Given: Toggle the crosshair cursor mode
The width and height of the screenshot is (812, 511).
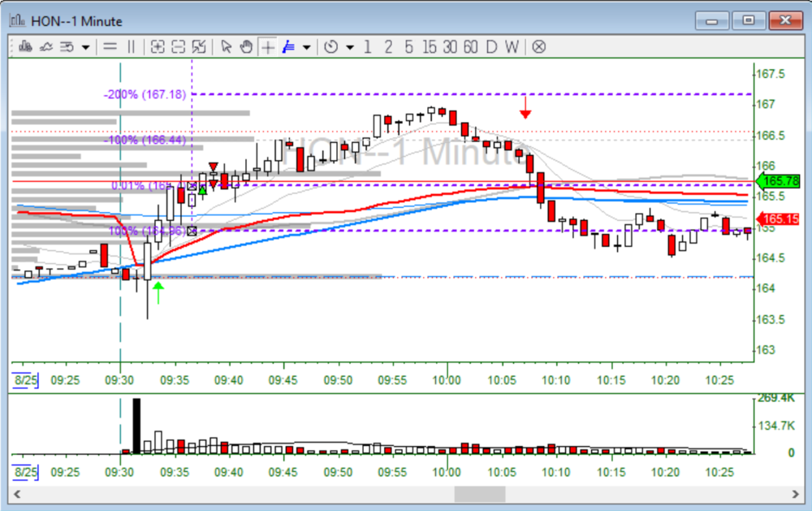Looking at the screenshot, I should (267, 46).
